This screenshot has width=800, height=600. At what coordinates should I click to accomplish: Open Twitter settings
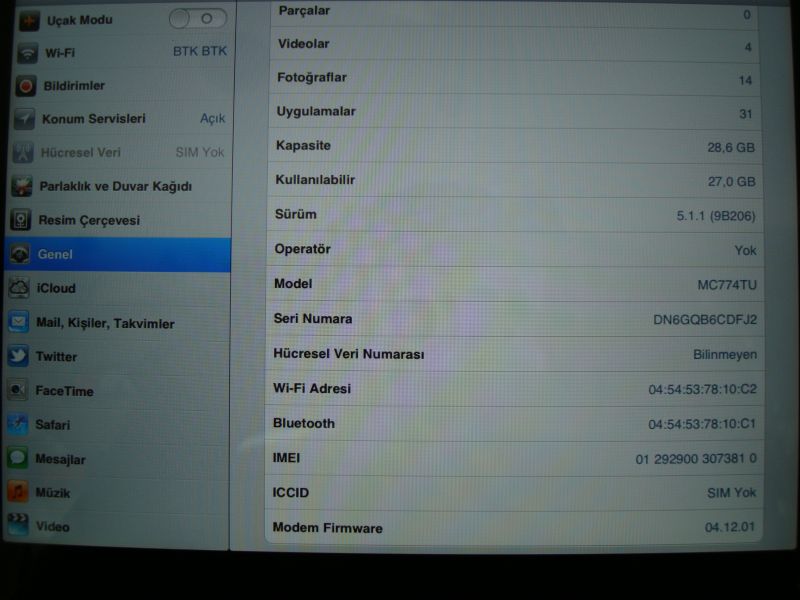click(117, 356)
